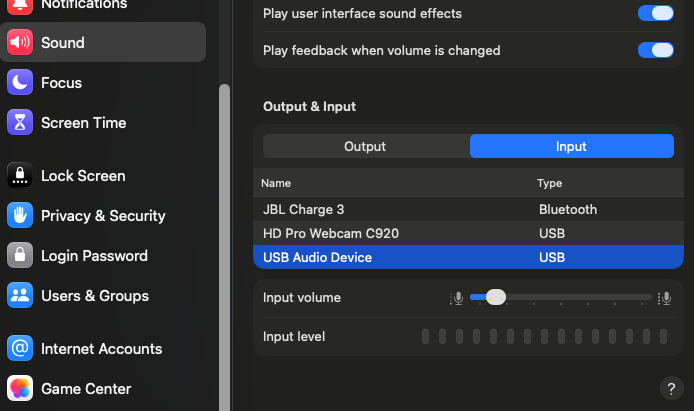Viewport: 694px width, 411px height.
Task: Click the Internet Accounts @ icon
Action: click(20, 349)
